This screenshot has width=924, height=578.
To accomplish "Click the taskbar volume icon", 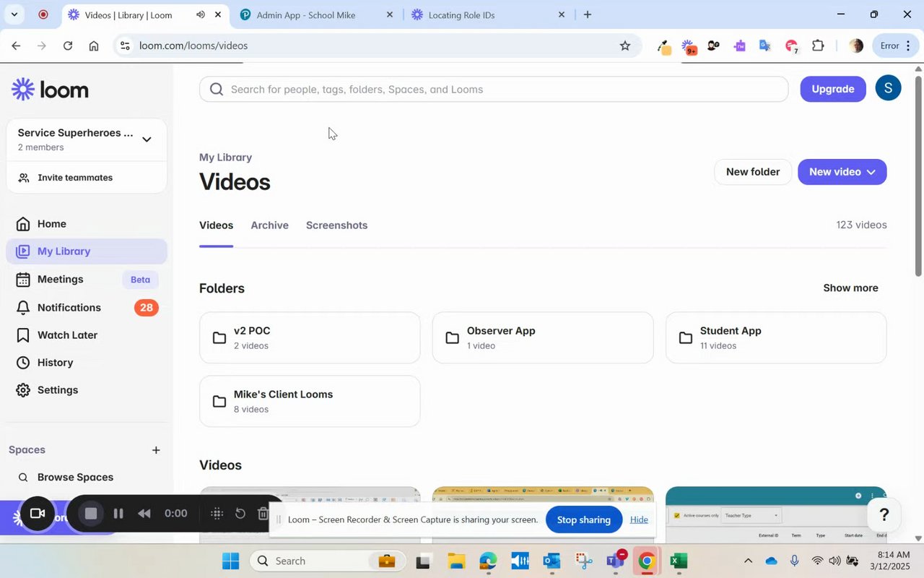I will [835, 561].
